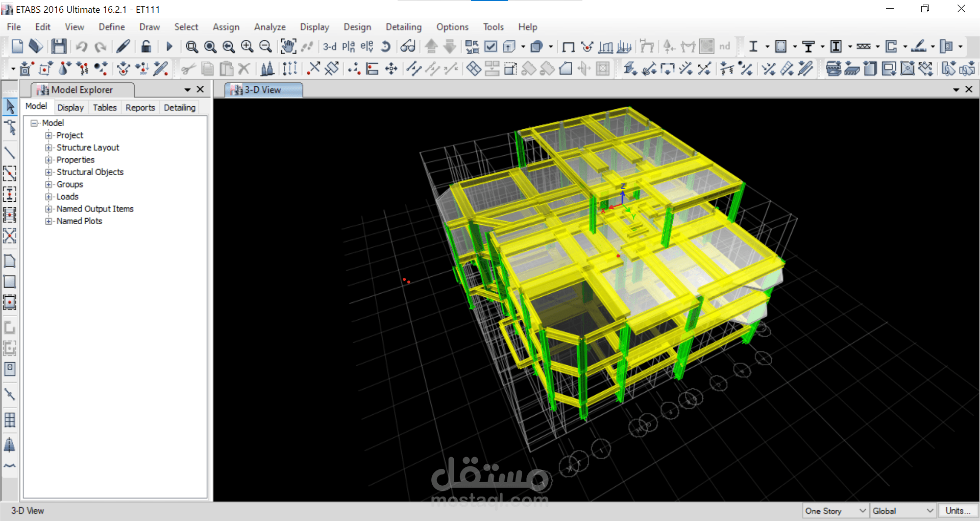
Task: Click the Show Undeformed Shape frame icon
Action: tap(568, 47)
